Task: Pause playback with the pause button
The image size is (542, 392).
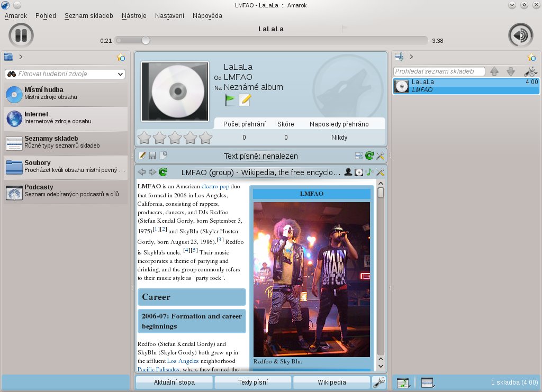Action: click(x=21, y=35)
